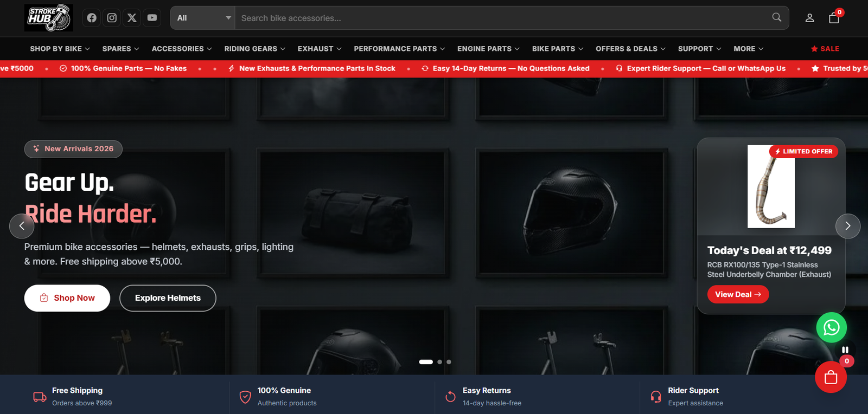
Task: Open the Instagram social icon
Action: (x=112, y=18)
